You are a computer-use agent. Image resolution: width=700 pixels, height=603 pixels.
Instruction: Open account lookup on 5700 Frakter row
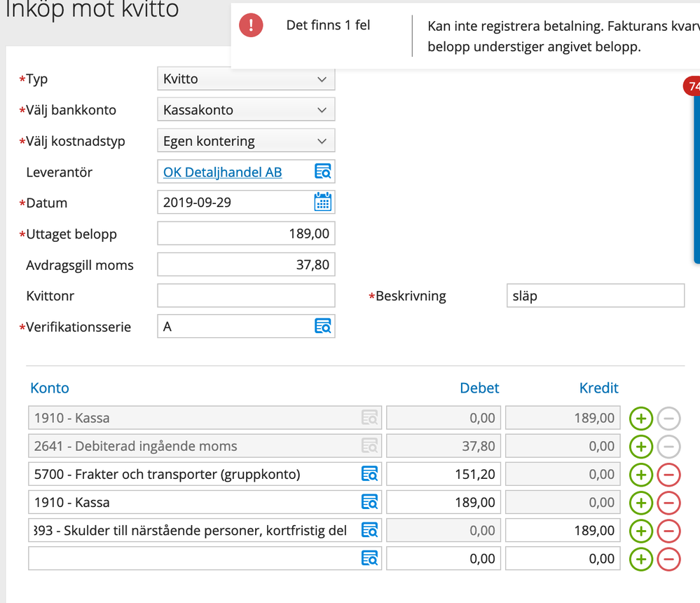point(370,474)
